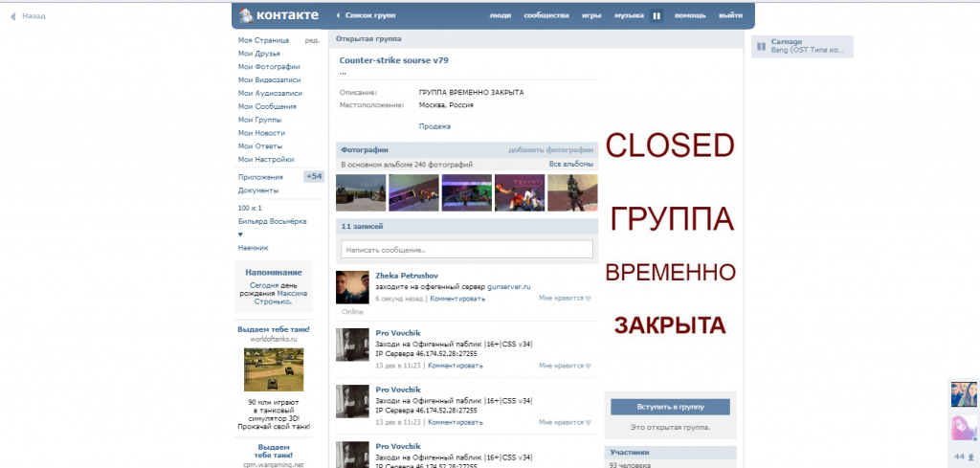Screen dimensions: 980x468
Task: Go back to Список групп
Action: click(x=368, y=15)
